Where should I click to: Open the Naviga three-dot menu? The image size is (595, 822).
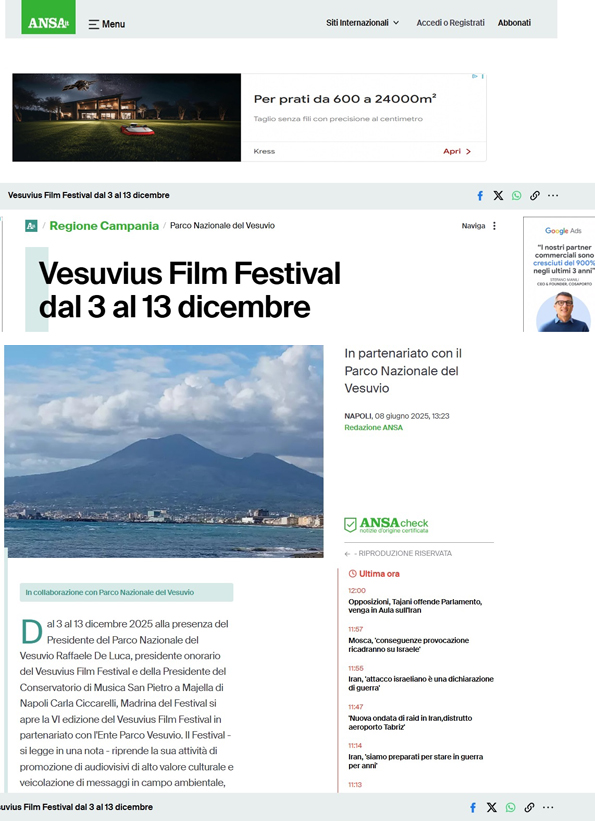(494, 226)
